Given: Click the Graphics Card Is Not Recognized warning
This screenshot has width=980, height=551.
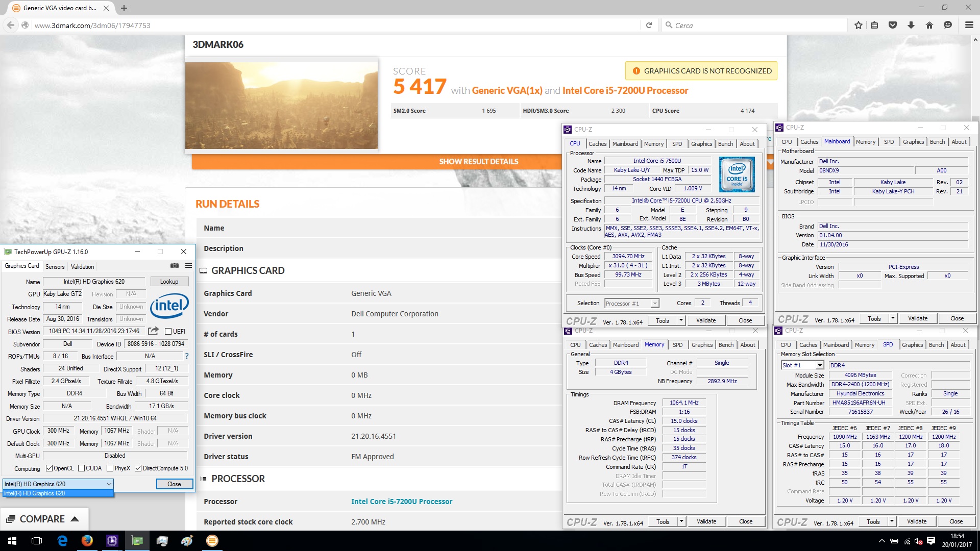Looking at the screenshot, I should (x=701, y=71).
